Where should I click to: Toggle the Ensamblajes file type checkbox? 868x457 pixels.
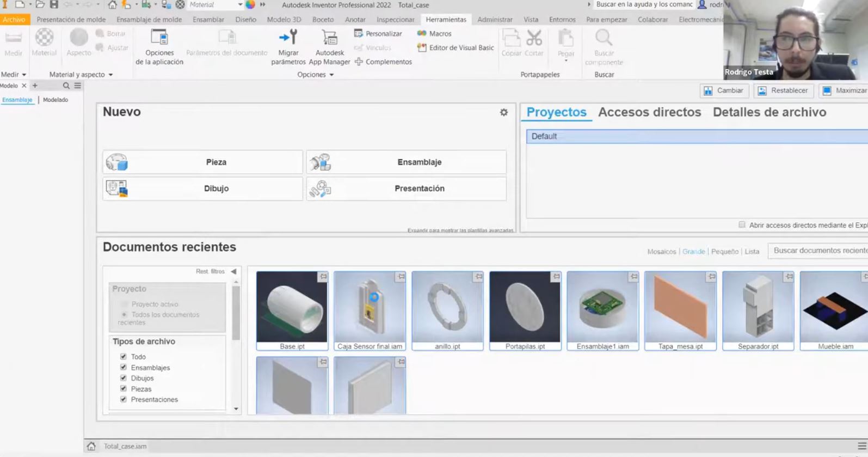pyautogui.click(x=124, y=367)
